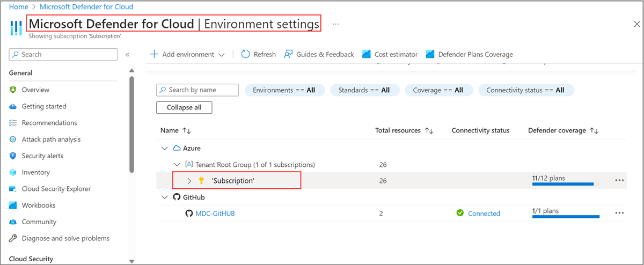Open the Attack path analysis icon
This screenshot has width=644, height=265.
coord(13,139)
